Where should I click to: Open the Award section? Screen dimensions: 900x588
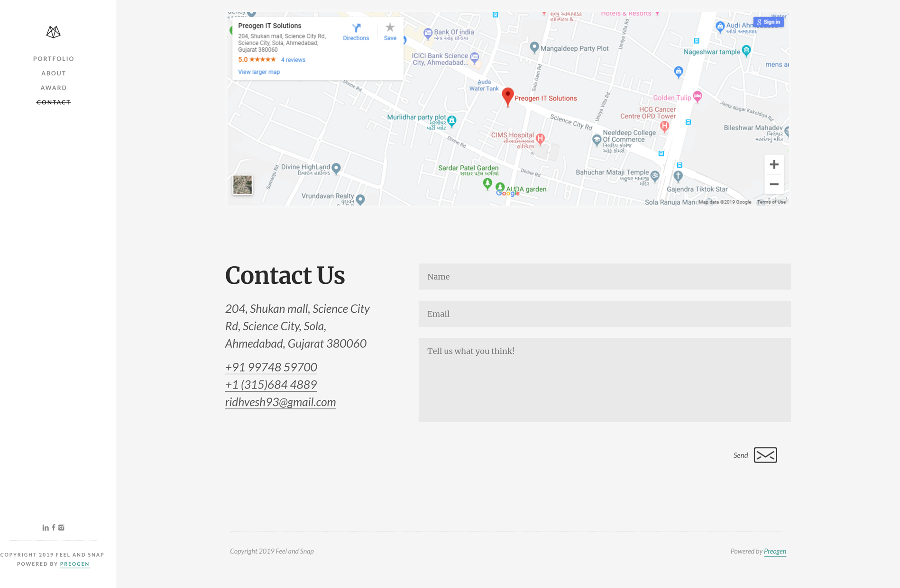[54, 88]
